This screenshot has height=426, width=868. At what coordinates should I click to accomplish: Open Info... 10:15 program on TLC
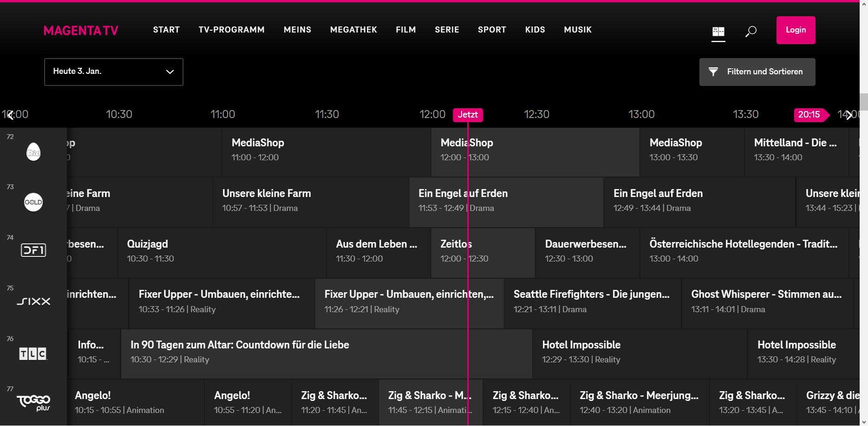tap(94, 354)
